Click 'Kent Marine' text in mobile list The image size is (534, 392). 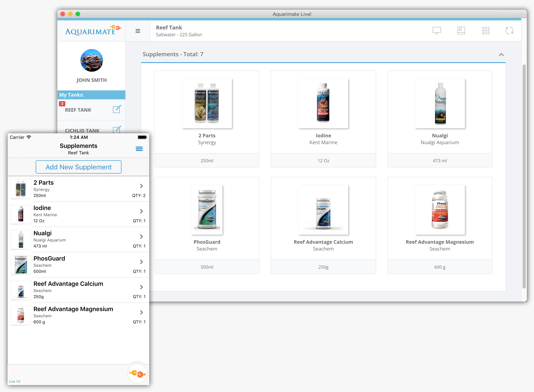coord(45,215)
